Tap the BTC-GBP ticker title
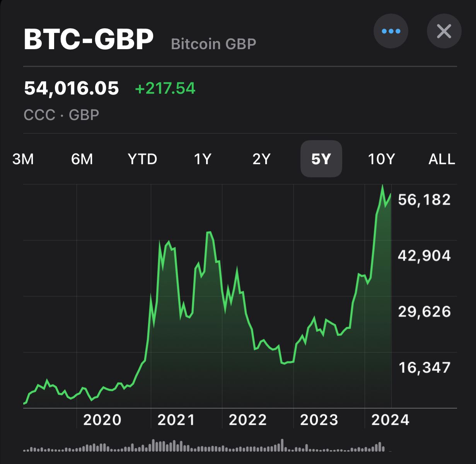Viewport: 476px width, 464px height. coord(89,39)
